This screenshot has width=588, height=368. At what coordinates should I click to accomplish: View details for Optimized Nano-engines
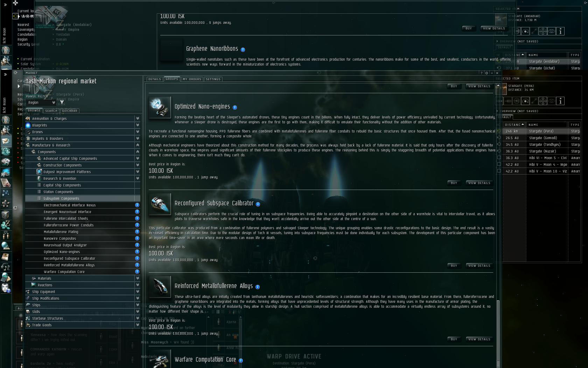479,183
